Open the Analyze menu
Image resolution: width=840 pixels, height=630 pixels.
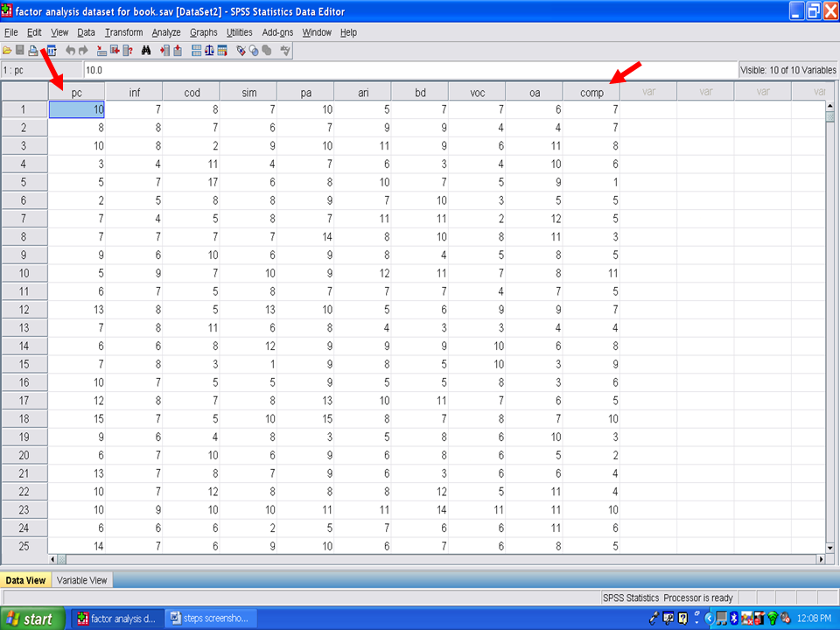pos(166,32)
